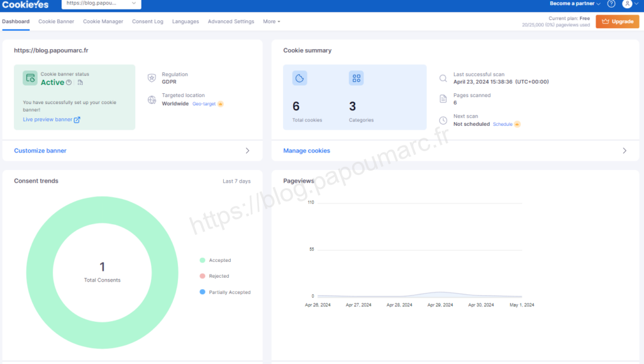The height and width of the screenshot is (364, 644).
Task: Switch to the Cookie Banner tab
Action: pyautogui.click(x=56, y=21)
